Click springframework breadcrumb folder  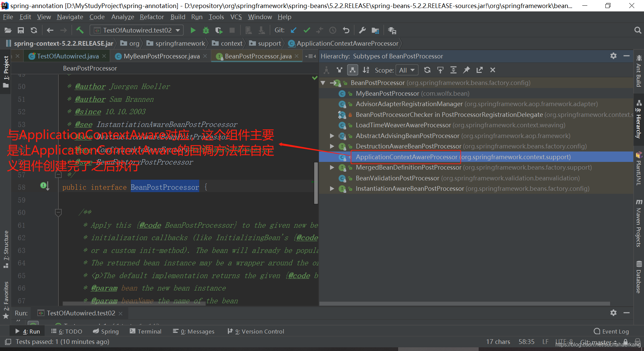pyautogui.click(x=176, y=44)
